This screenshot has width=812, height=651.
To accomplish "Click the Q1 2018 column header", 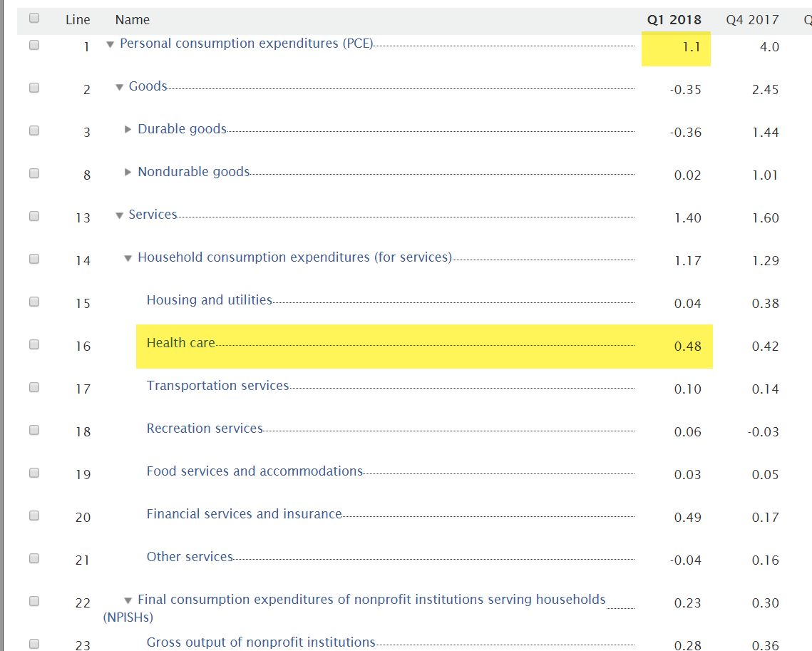I will pos(674,20).
